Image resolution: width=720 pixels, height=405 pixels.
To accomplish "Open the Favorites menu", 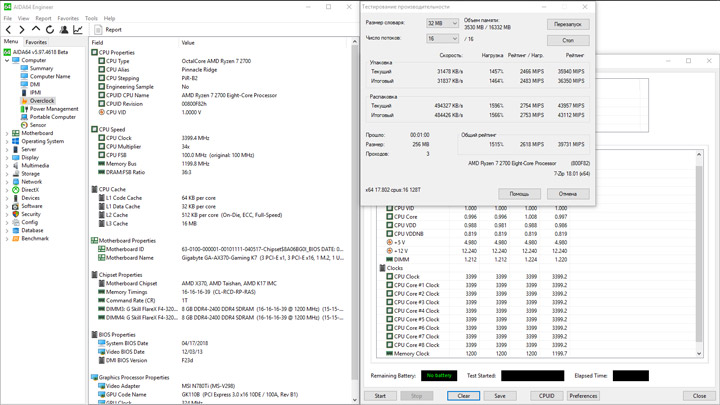I will (x=68, y=18).
